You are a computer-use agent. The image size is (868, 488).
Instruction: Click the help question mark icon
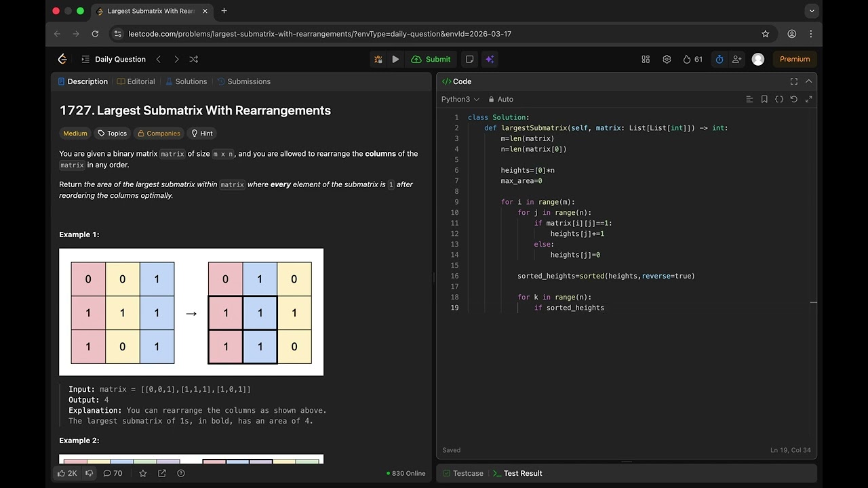tap(181, 473)
